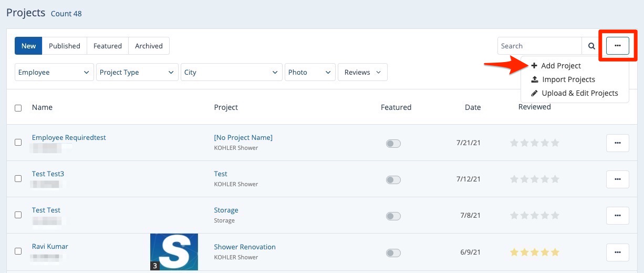Viewport: 644px width, 273px height.
Task: Open the City filter dropdown
Action: pyautogui.click(x=231, y=73)
